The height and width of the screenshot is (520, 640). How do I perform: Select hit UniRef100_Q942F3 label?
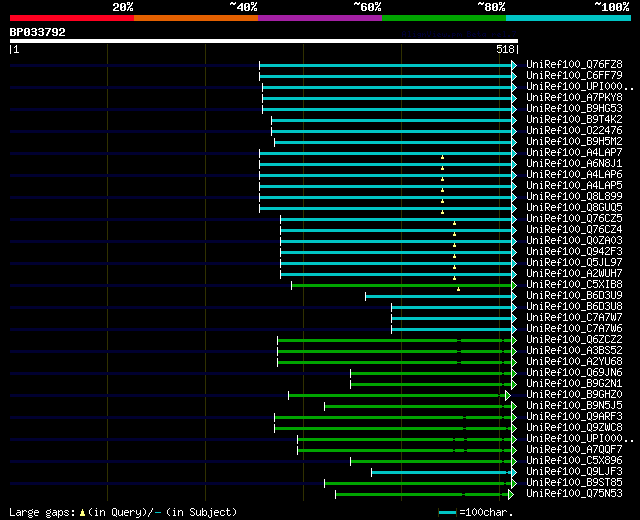pyautogui.click(x=574, y=252)
